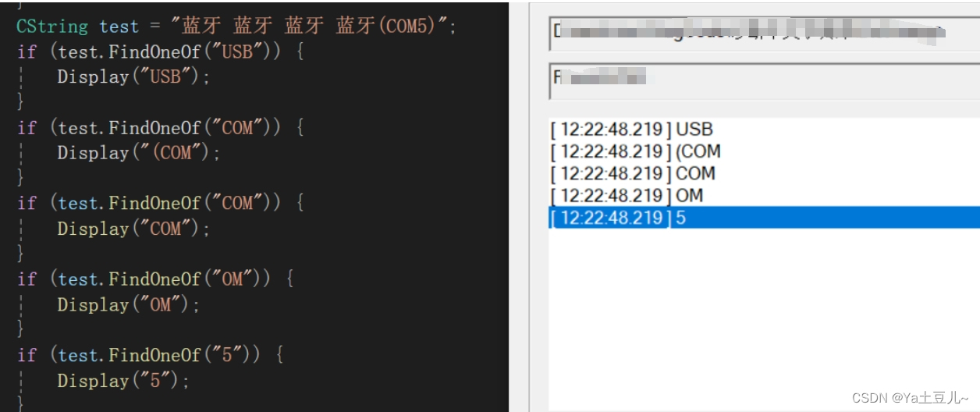Screen dimensions: 980x412
Task: Click the CString type keyword
Action: 52,26
